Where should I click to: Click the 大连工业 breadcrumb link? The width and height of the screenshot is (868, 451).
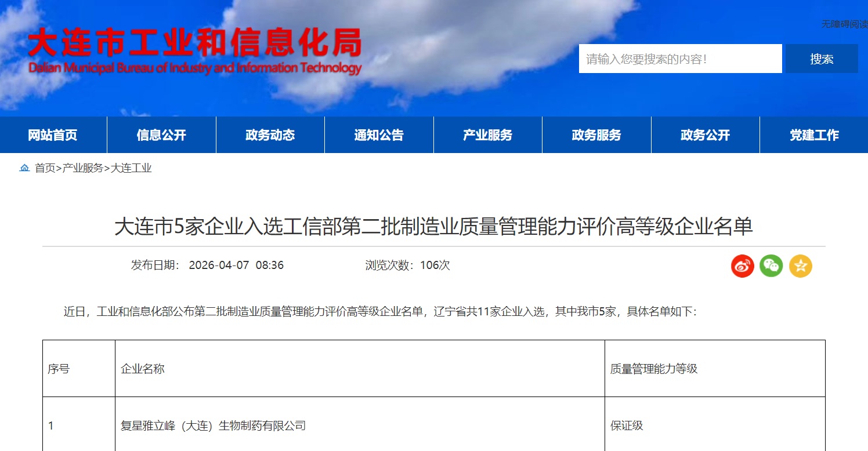pos(131,168)
